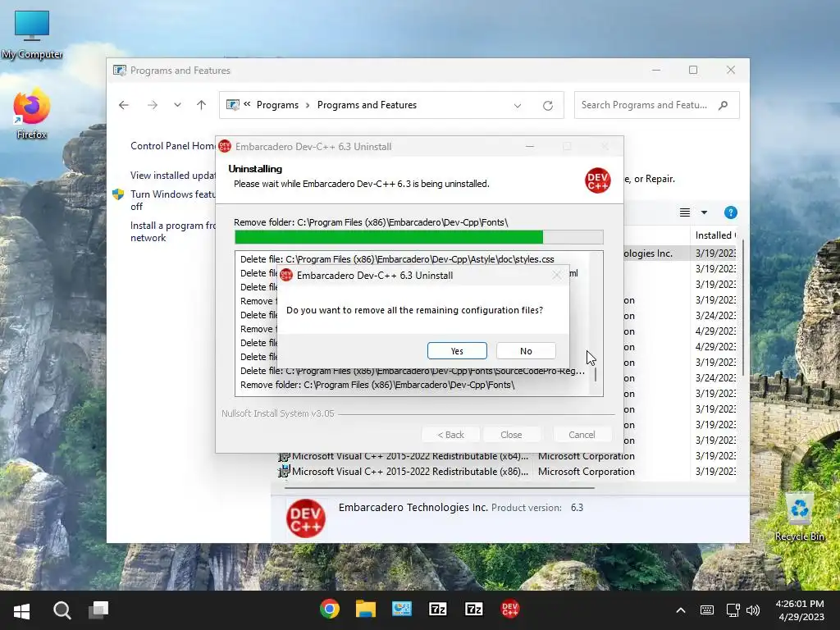
Task: Go up one level in Control Panel
Action: point(202,105)
